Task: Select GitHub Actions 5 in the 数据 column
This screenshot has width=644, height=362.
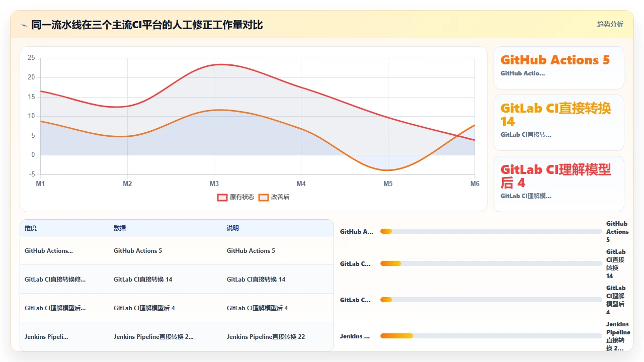Action: (x=138, y=251)
